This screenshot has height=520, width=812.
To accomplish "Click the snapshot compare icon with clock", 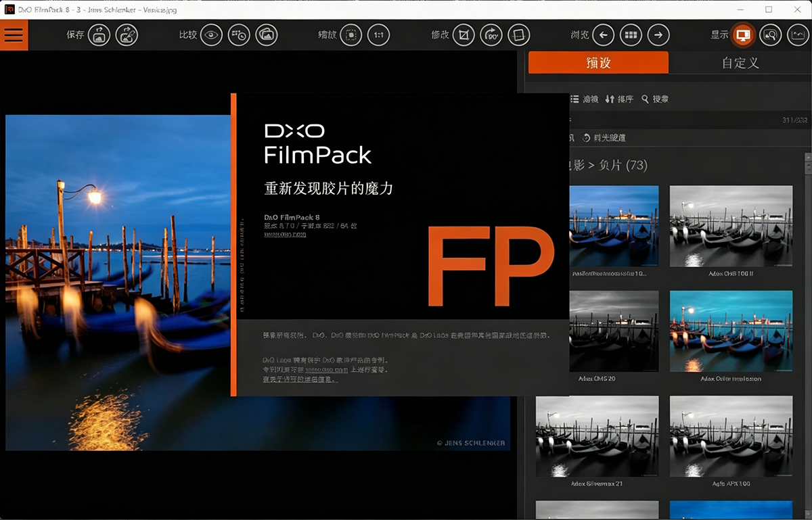I will (239, 35).
